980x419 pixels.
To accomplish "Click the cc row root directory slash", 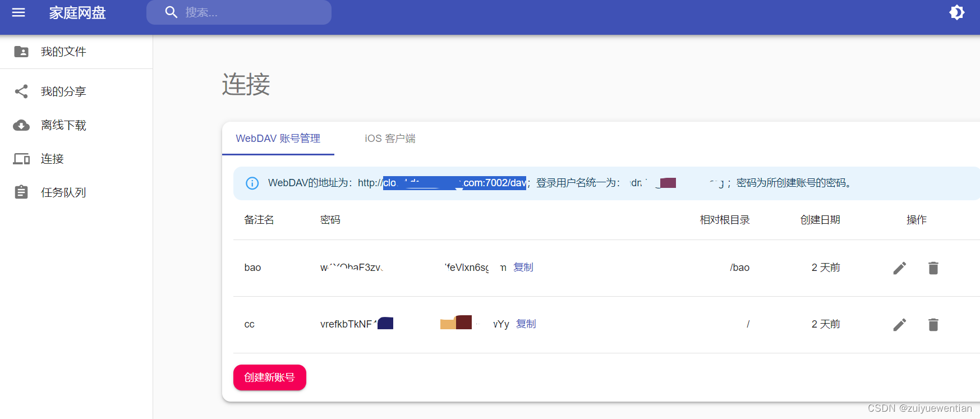I will point(748,324).
